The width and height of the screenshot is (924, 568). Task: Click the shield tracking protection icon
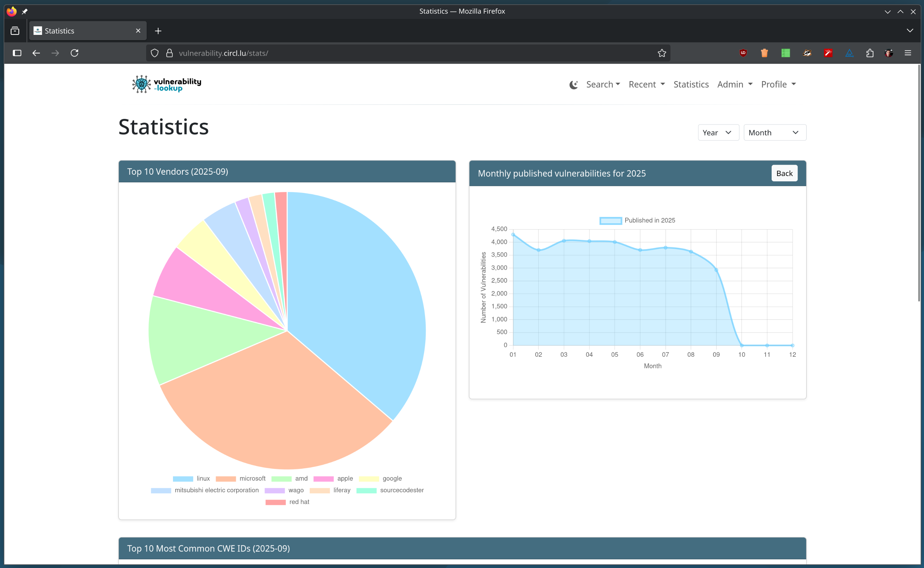click(154, 53)
